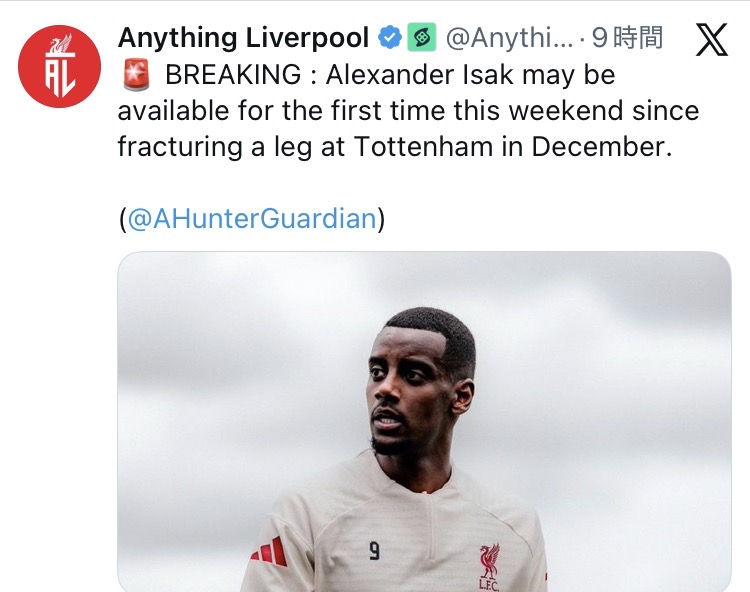Click the number 9 on the shirt
This screenshot has height=592, width=750.
click(374, 550)
